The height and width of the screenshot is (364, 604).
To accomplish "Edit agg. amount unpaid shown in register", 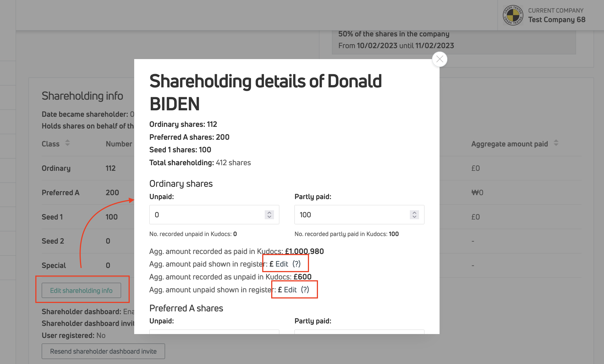I will tap(290, 290).
